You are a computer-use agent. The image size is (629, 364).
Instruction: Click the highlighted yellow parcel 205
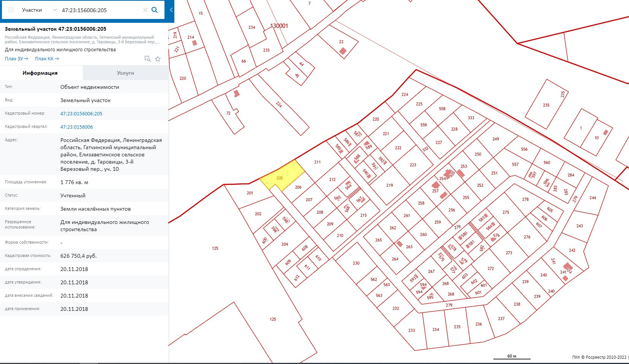point(282,176)
